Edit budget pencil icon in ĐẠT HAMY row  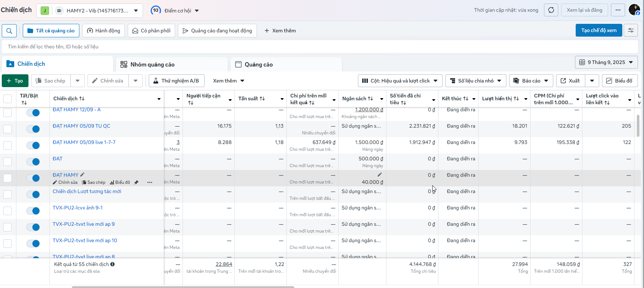click(x=380, y=175)
